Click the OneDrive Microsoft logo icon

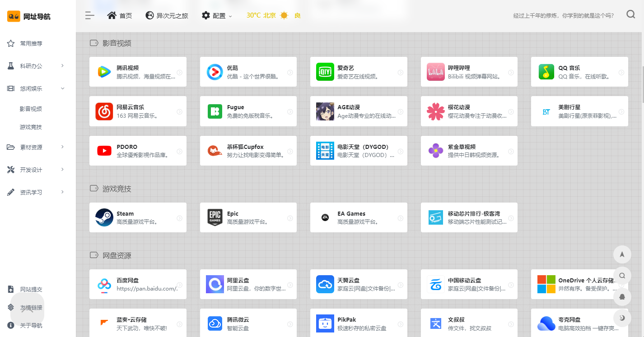(546, 284)
